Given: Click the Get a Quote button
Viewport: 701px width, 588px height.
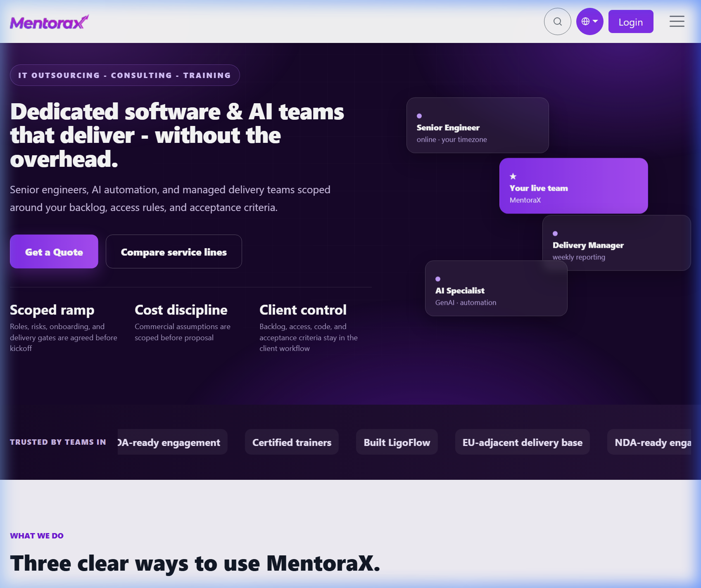Looking at the screenshot, I should [x=54, y=251].
